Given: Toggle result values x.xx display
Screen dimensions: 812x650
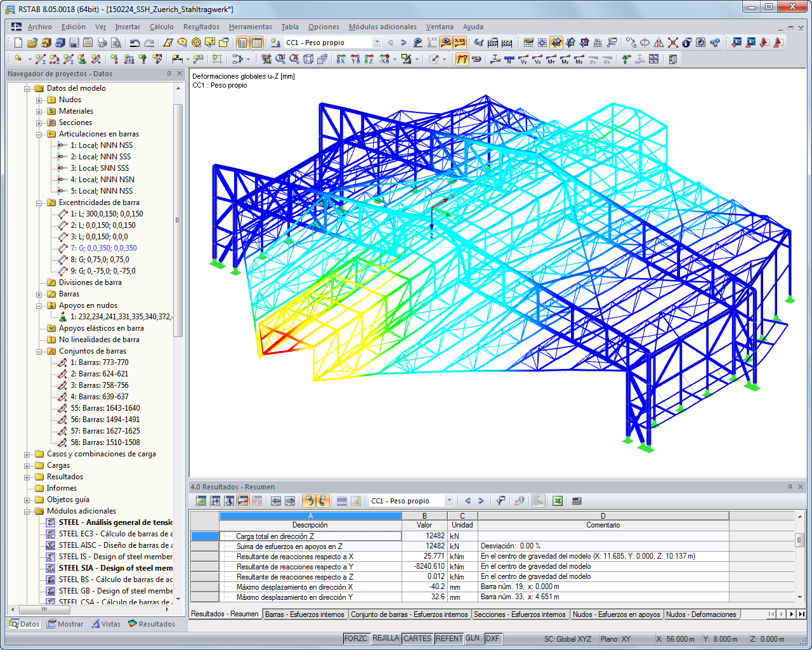Looking at the screenshot, I should (x=460, y=43).
